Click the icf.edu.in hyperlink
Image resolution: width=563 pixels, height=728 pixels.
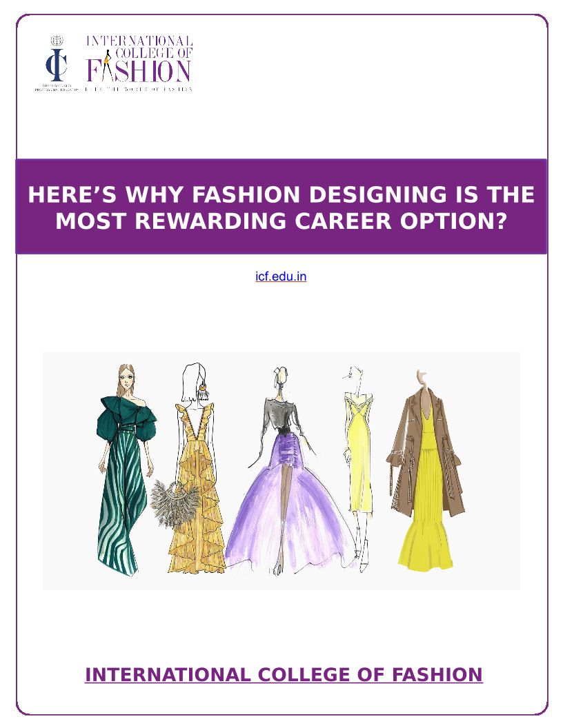[x=281, y=276]
